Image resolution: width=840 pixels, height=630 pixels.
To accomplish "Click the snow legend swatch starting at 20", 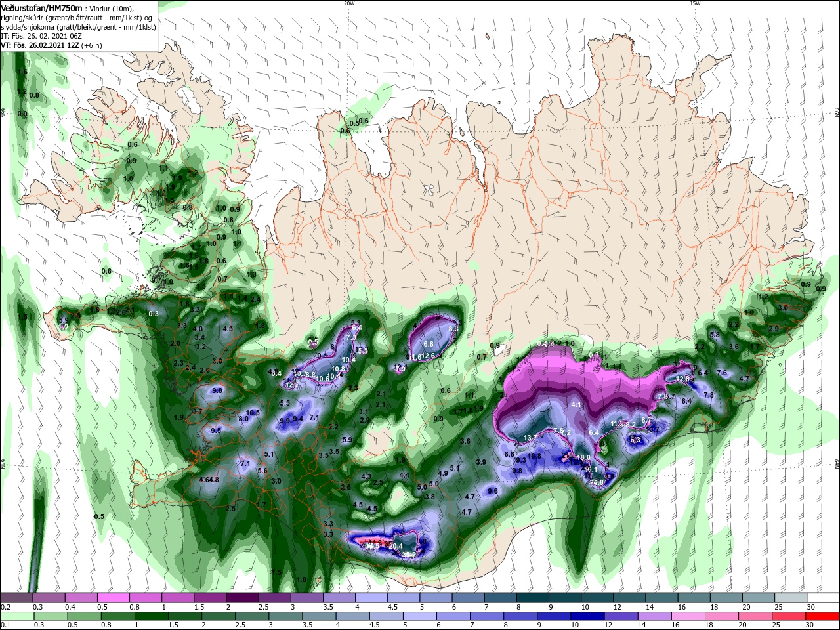I will 759,598.
